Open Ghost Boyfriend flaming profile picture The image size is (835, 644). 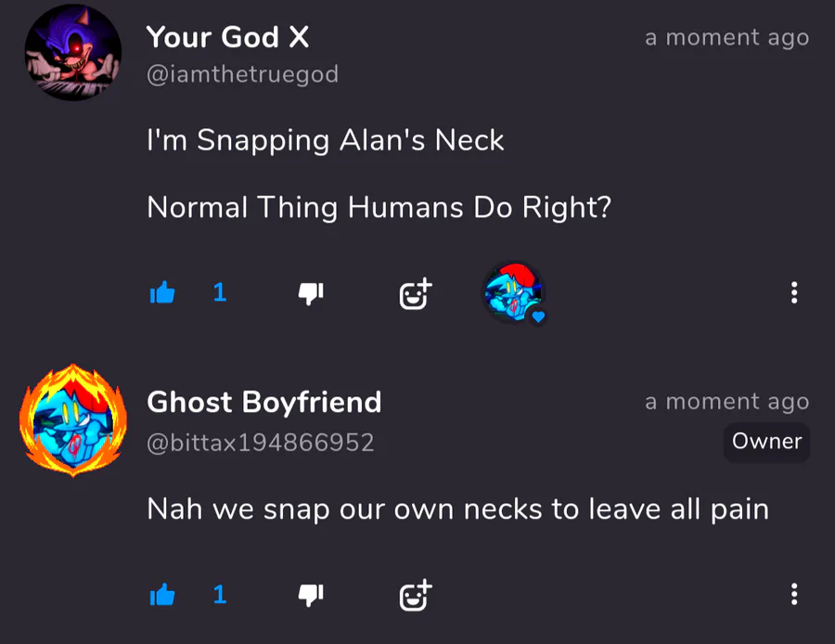pyautogui.click(x=73, y=420)
